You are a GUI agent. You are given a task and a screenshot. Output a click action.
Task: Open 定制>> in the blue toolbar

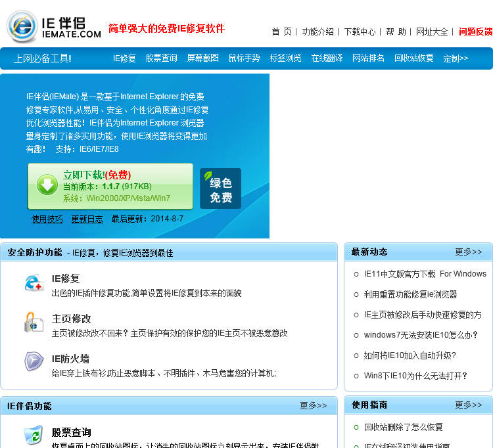456,58
